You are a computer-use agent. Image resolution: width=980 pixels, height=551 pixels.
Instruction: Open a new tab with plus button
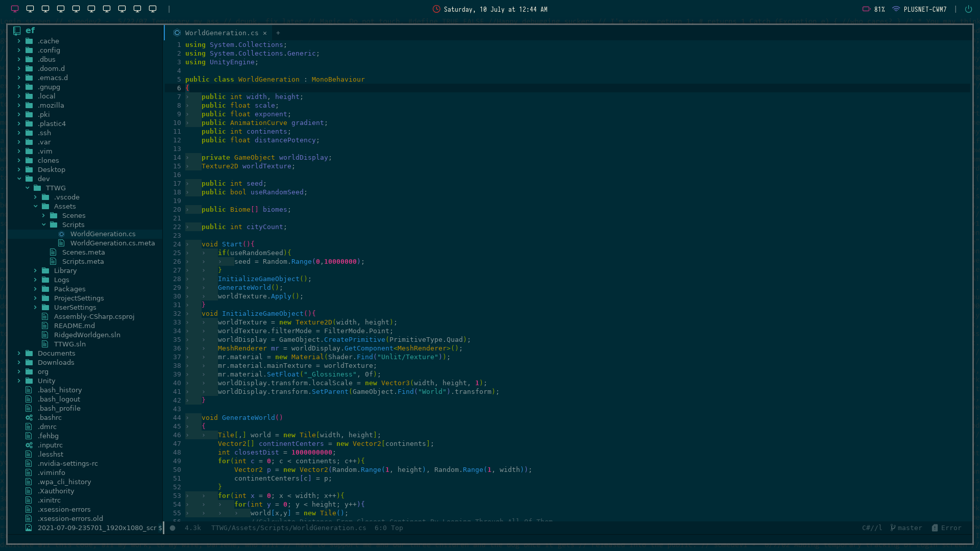(278, 33)
